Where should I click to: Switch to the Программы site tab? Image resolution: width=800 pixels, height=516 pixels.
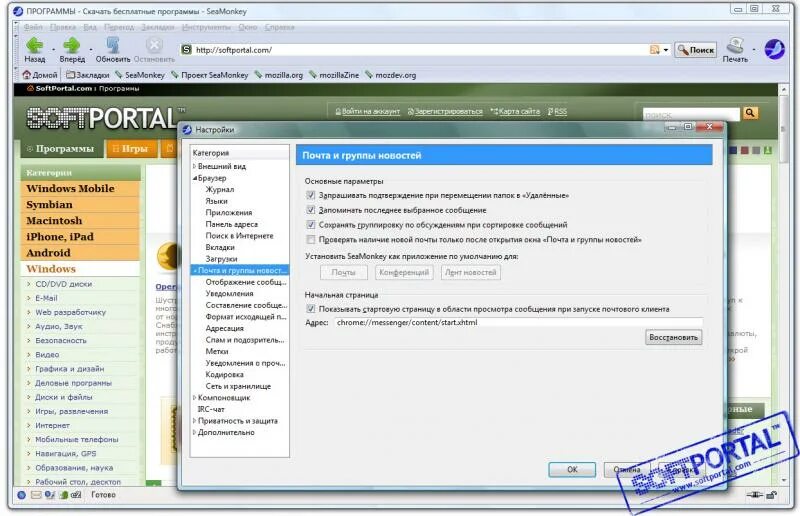[x=61, y=149]
